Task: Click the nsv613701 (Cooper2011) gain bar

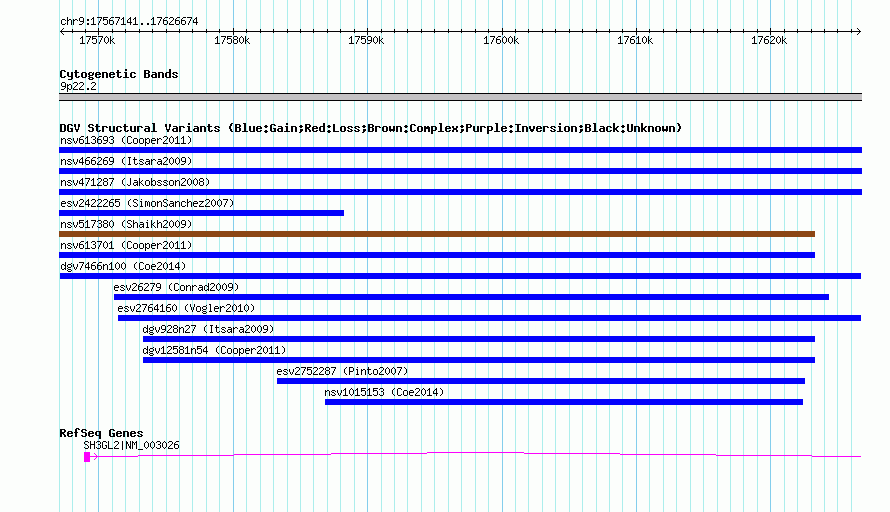Action: click(437, 255)
